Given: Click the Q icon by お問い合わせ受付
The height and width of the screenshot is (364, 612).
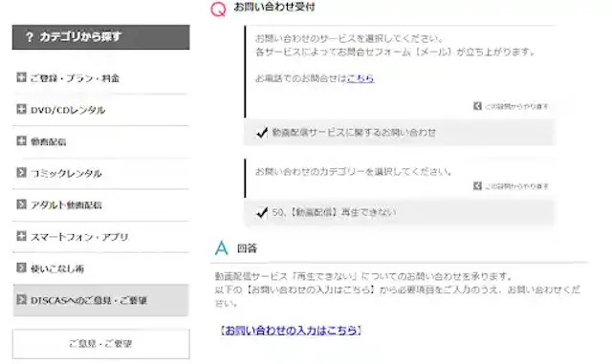Looking at the screenshot, I should pos(218,9).
